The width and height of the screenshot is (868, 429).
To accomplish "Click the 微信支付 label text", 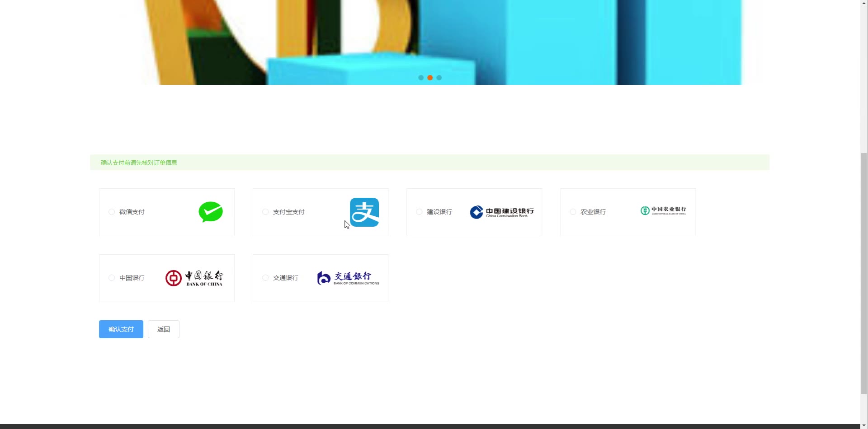I will [132, 212].
